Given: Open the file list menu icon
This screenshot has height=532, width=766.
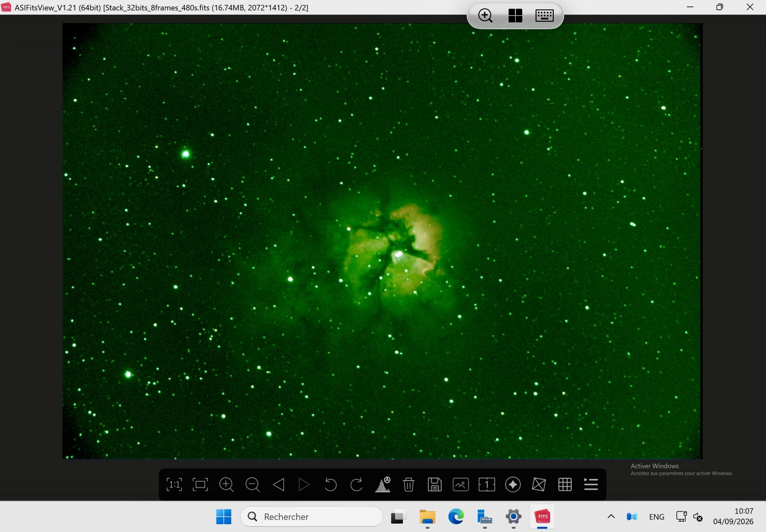Looking at the screenshot, I should 591,484.
